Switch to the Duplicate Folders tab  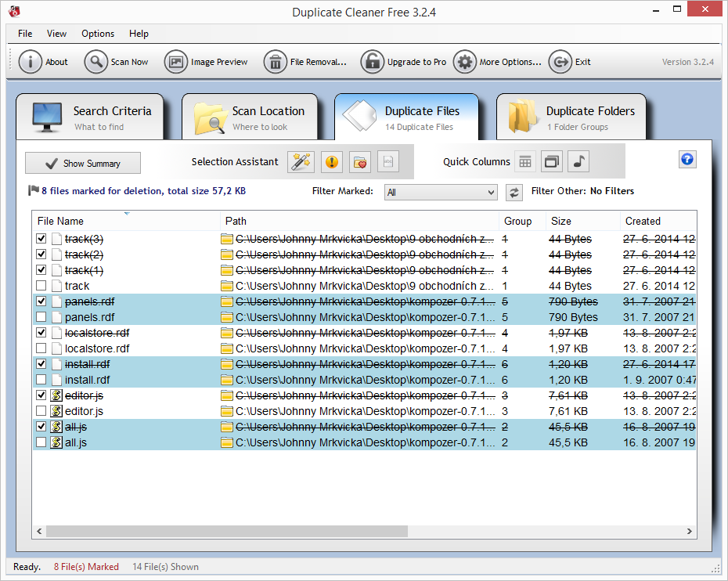tap(571, 117)
